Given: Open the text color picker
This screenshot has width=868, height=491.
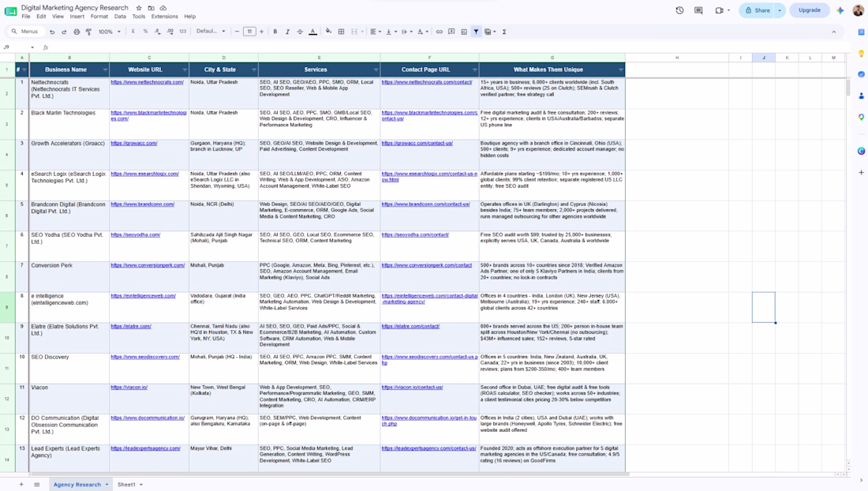Looking at the screenshot, I should click(312, 32).
